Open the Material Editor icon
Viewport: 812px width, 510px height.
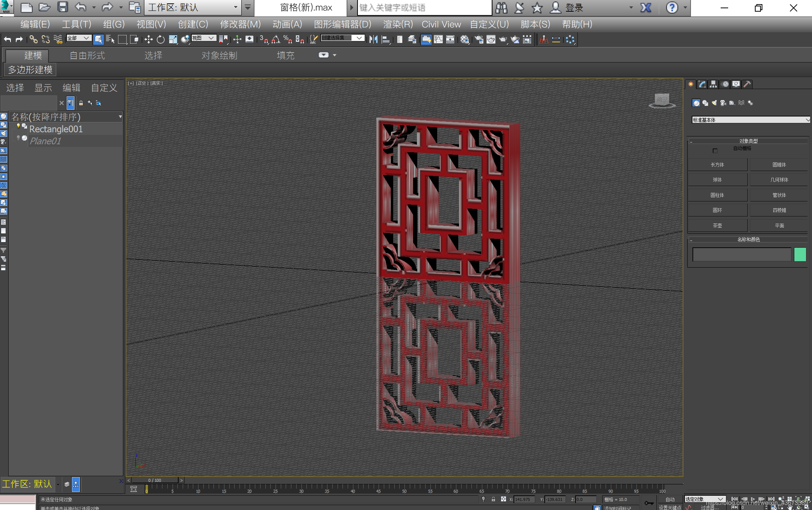465,39
